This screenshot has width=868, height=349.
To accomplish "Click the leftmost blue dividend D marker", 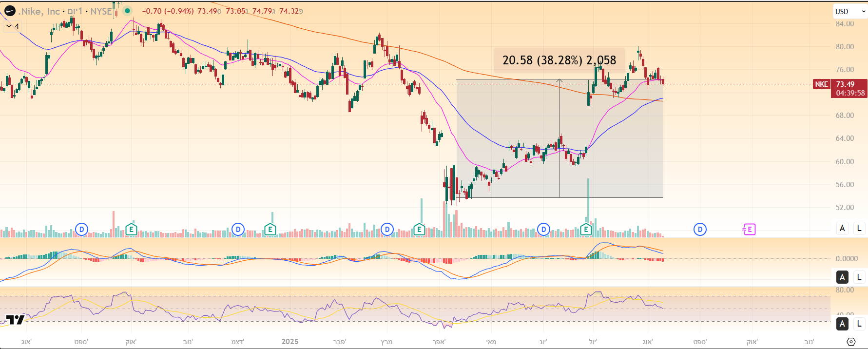I will coord(82,229).
